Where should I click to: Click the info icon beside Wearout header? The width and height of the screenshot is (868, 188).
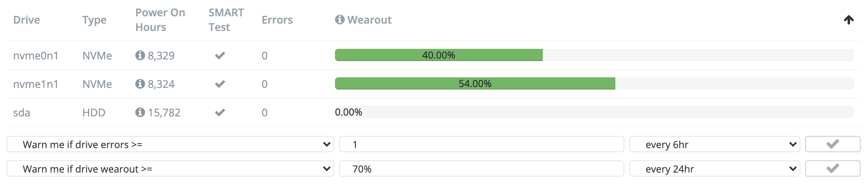coord(339,20)
